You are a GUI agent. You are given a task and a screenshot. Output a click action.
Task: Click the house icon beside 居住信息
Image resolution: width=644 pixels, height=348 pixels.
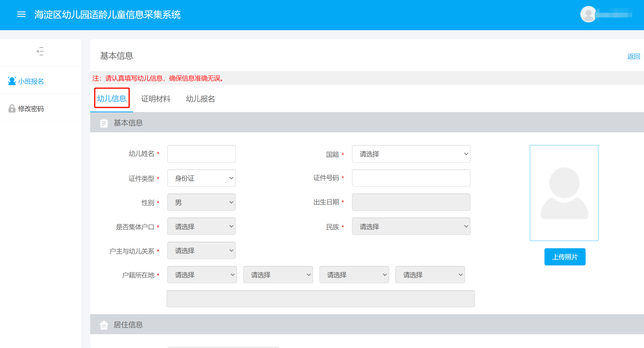(104, 325)
